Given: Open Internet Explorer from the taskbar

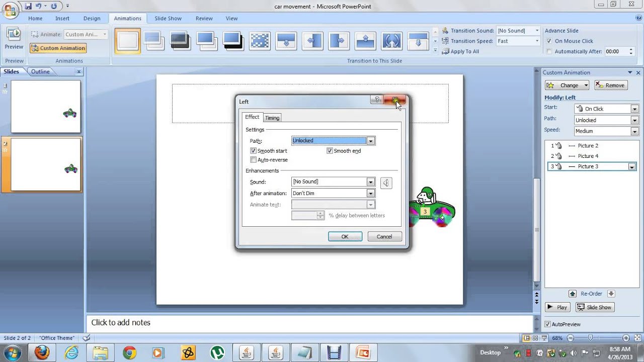Looking at the screenshot, I should pyautogui.click(x=71, y=352).
